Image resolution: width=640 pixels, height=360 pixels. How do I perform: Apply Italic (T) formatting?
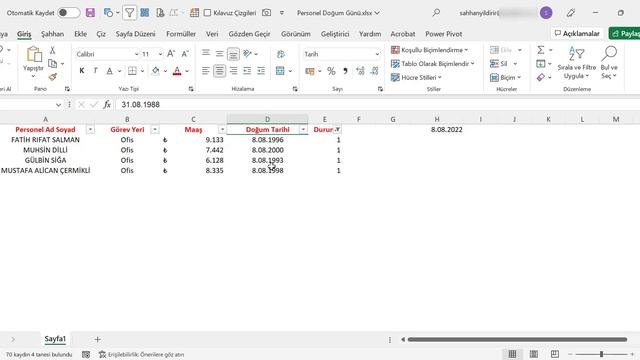coord(96,71)
